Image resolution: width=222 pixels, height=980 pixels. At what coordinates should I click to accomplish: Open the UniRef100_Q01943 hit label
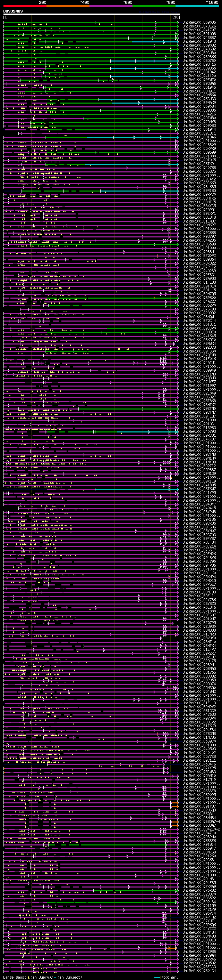pyautogui.click(x=199, y=41)
